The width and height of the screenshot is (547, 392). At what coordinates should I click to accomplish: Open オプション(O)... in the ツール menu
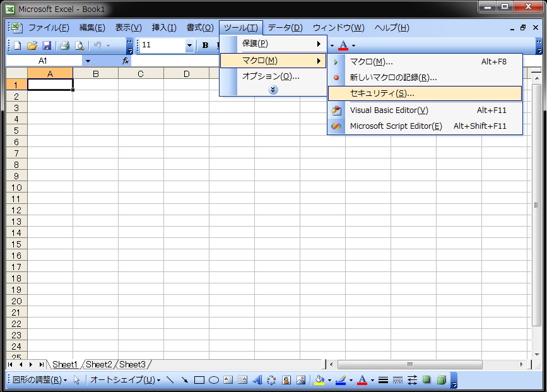(273, 76)
